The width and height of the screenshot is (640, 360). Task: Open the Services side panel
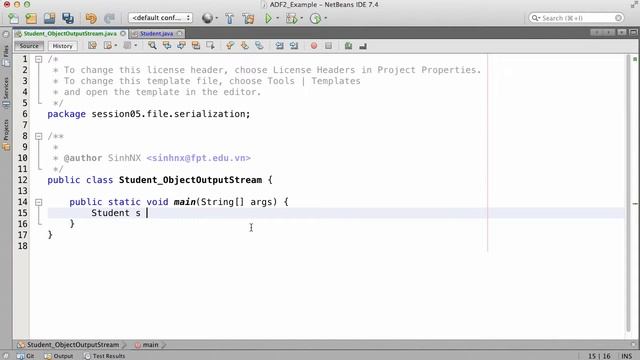pos(6,92)
